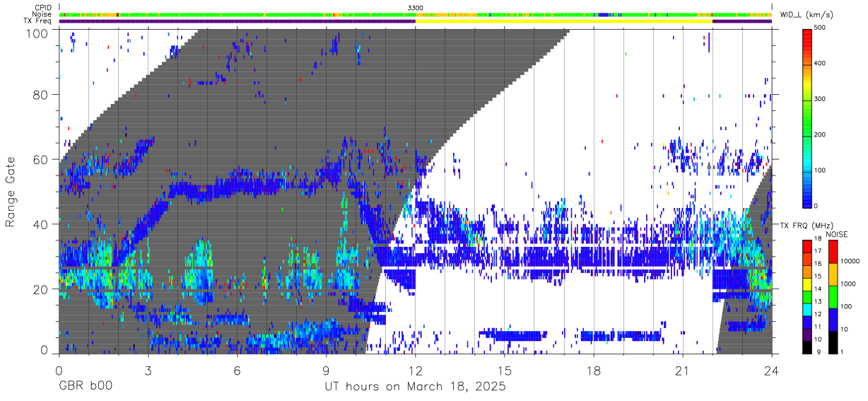Click the 18 MHz legend label
868x401 pixels.
click(819, 240)
